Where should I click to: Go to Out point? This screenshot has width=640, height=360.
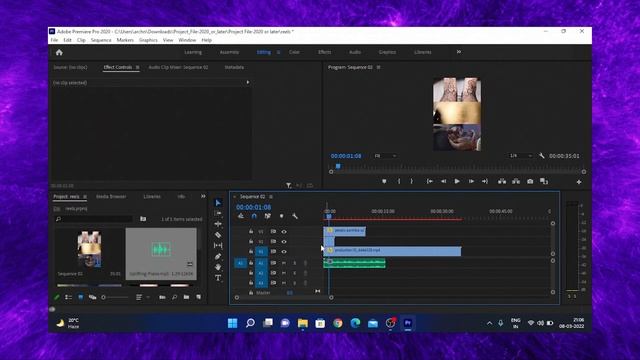(484, 181)
